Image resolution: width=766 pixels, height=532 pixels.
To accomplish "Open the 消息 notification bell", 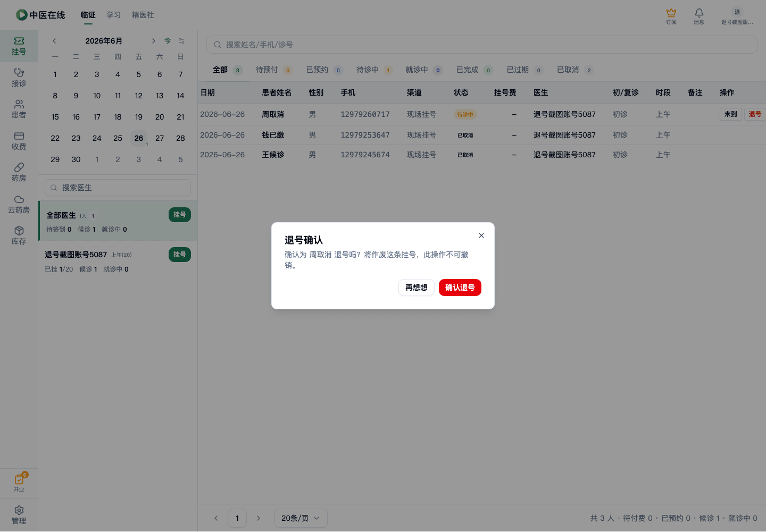I will pos(699,16).
